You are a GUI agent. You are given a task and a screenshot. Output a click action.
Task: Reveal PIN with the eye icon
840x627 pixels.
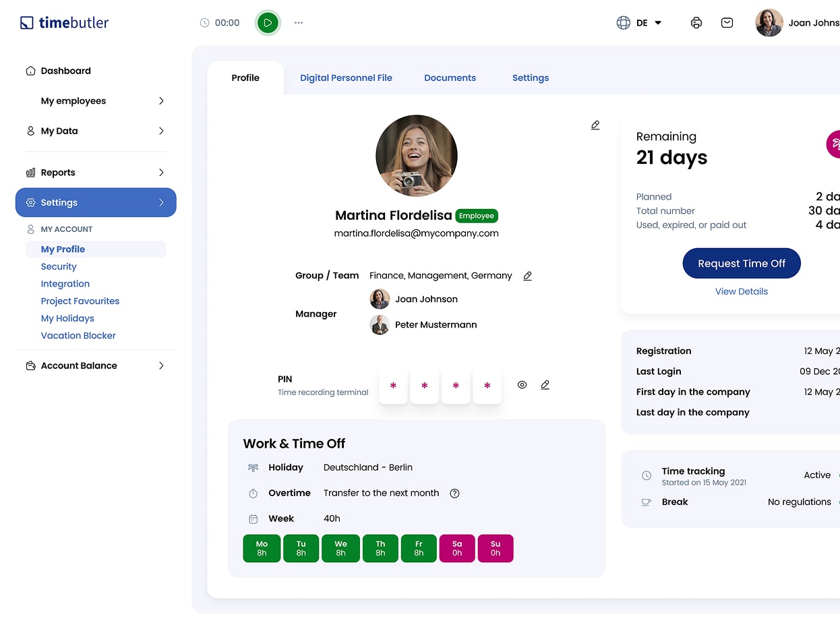(x=522, y=385)
